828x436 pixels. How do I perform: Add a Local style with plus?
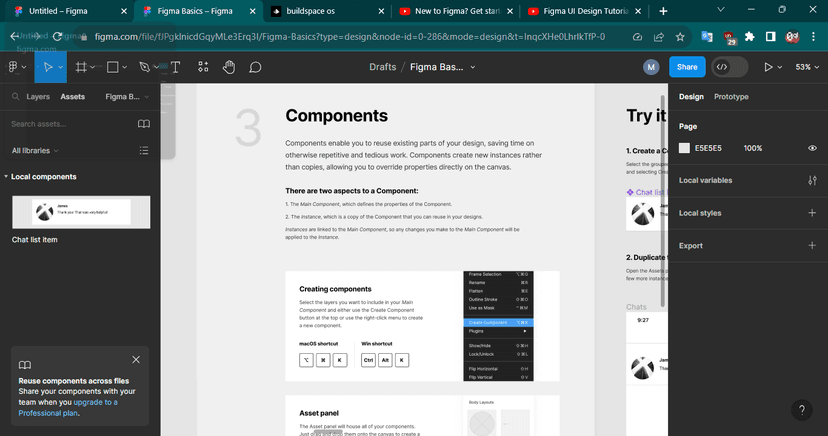point(811,213)
